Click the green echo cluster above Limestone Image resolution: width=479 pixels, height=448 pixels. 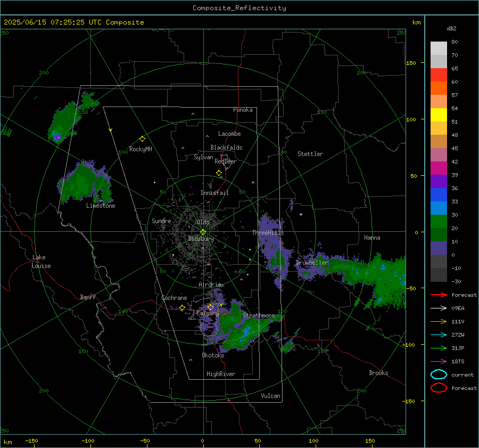click(x=85, y=182)
